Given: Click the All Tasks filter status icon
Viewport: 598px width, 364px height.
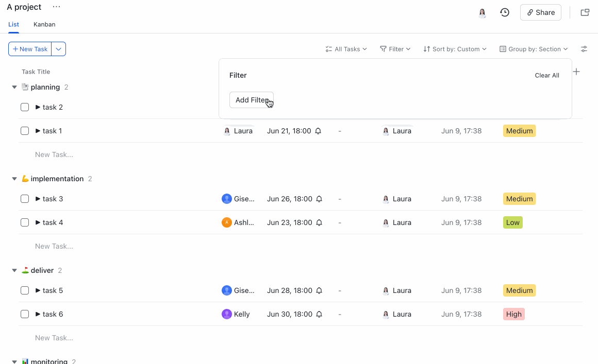Looking at the screenshot, I should pos(329,49).
